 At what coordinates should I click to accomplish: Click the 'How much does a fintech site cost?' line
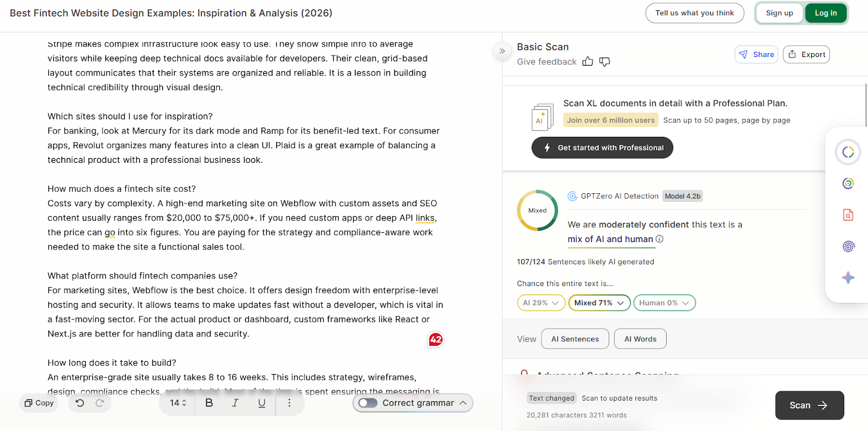122,189
